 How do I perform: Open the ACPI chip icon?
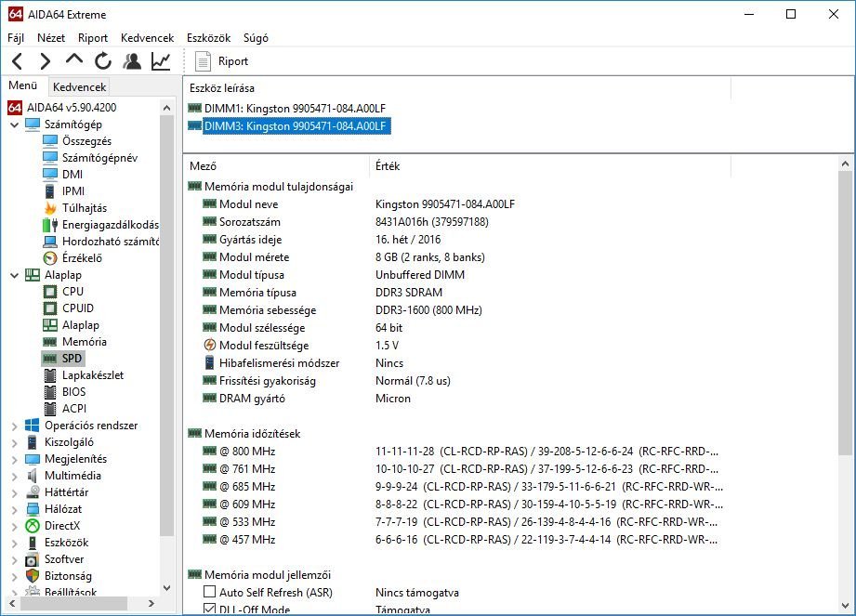(x=49, y=409)
